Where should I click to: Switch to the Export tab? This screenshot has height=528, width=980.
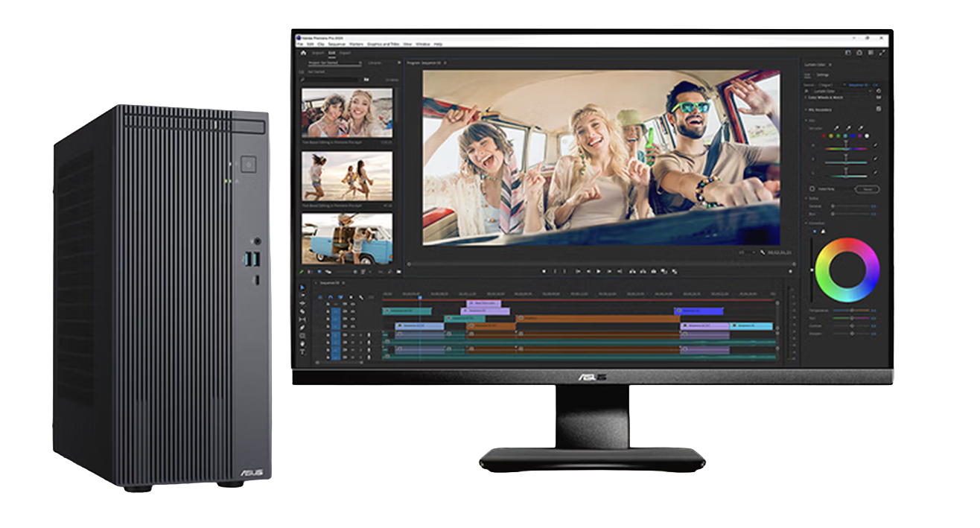coord(345,54)
